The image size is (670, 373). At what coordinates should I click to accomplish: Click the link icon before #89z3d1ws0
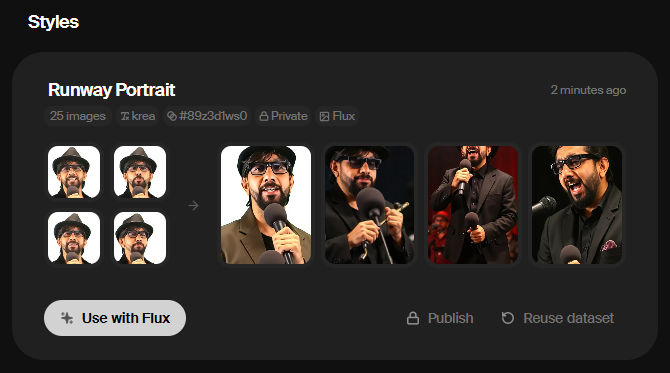[x=172, y=116]
